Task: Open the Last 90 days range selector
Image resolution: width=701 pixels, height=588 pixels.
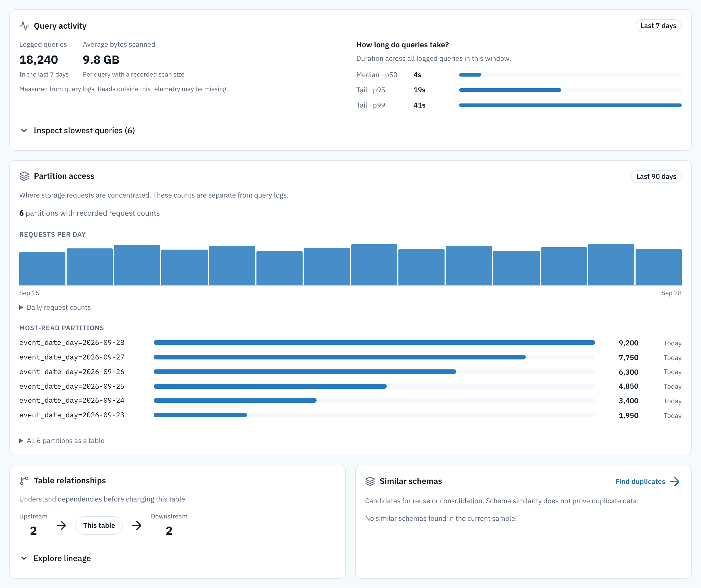Action: click(x=656, y=176)
